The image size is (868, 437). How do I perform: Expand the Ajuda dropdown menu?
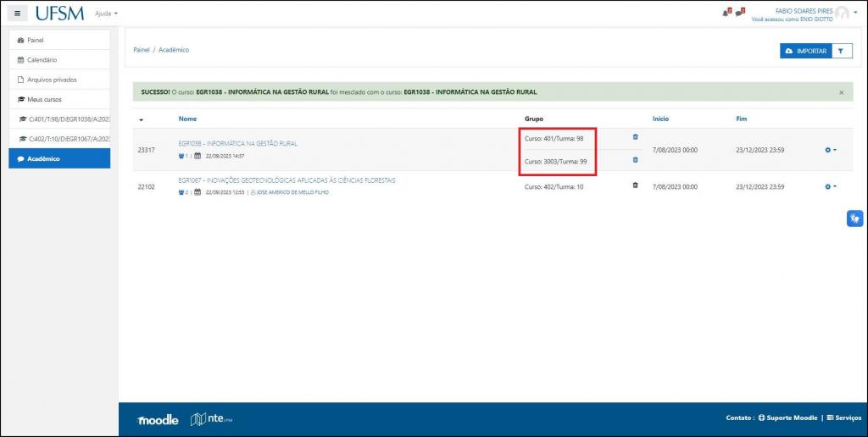tap(106, 14)
